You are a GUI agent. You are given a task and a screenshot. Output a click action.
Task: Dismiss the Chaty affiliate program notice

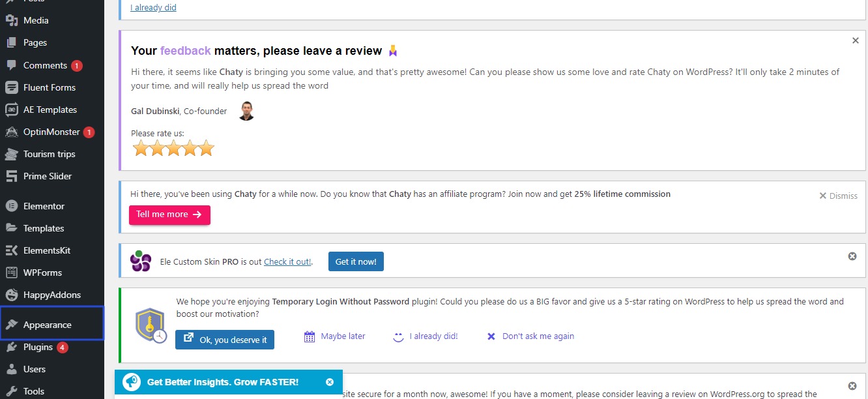tap(838, 196)
